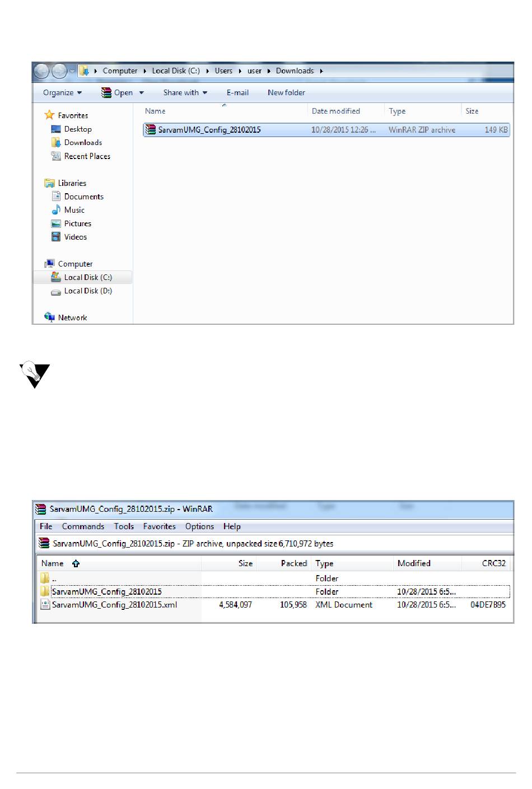Screen dimensions: 532x789
Task: Open the Share with dropdown
Action: (185, 92)
